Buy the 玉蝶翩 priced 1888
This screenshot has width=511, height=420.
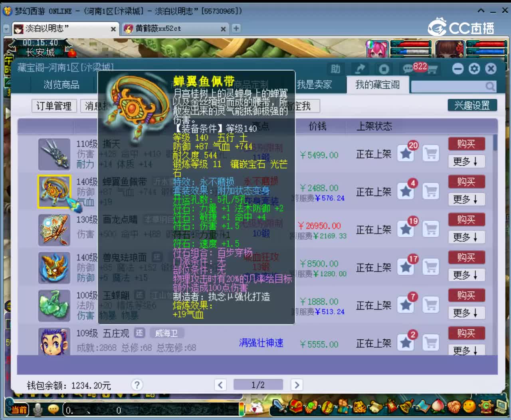tap(466, 295)
